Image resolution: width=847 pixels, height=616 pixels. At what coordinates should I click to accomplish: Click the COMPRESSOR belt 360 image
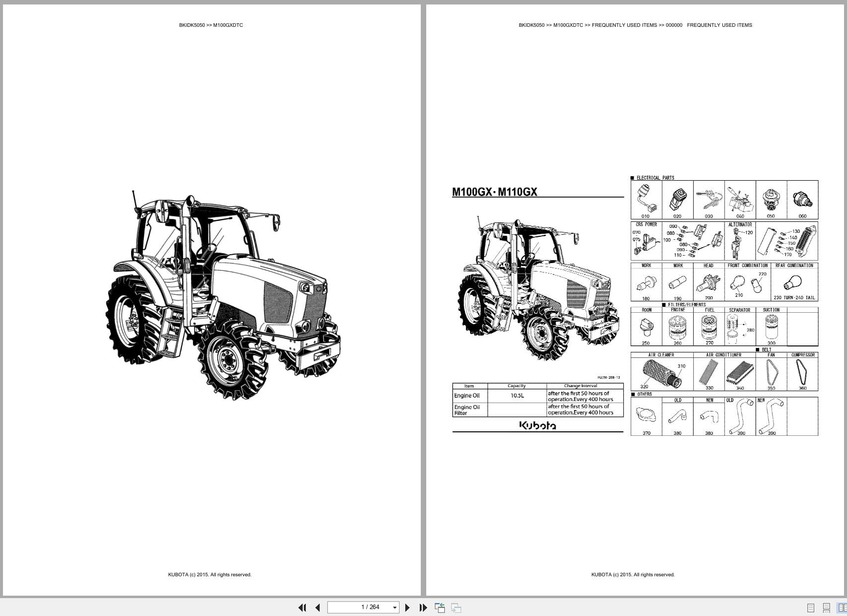(802, 372)
